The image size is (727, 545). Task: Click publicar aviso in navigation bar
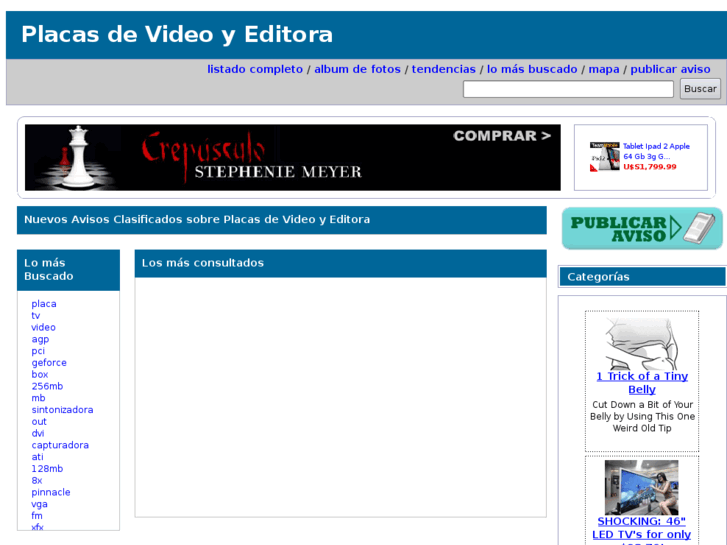point(670,69)
